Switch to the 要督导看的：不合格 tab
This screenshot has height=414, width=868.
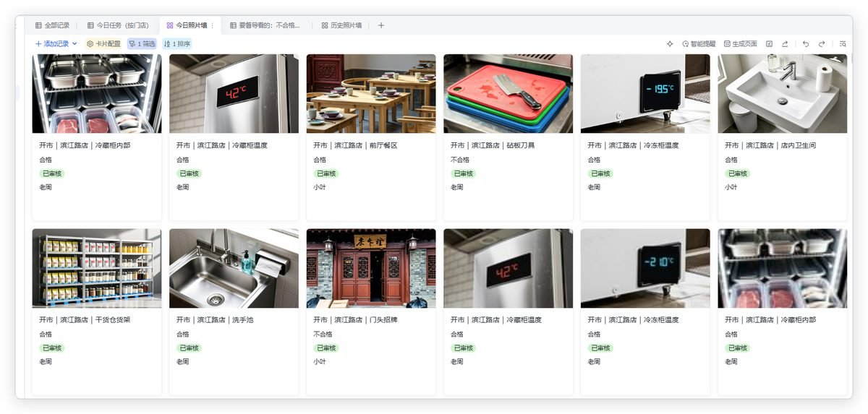click(265, 25)
